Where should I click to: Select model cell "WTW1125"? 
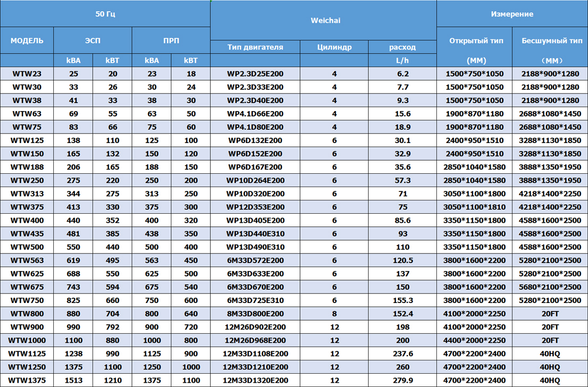pos(27,354)
